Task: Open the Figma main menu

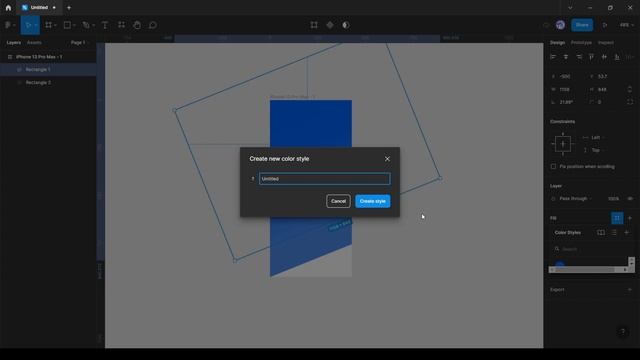Action: 8,25
